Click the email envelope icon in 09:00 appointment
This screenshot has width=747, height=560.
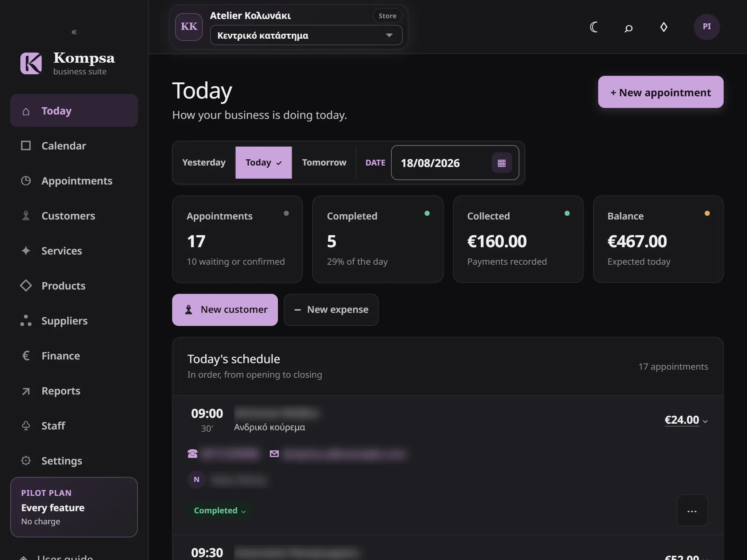[x=274, y=454]
